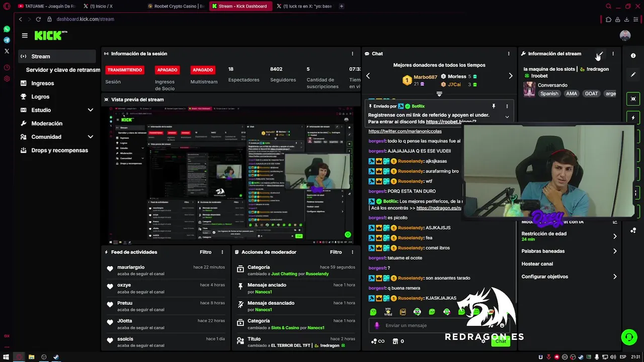Open the options menu for Información de la sesión

[352, 54]
